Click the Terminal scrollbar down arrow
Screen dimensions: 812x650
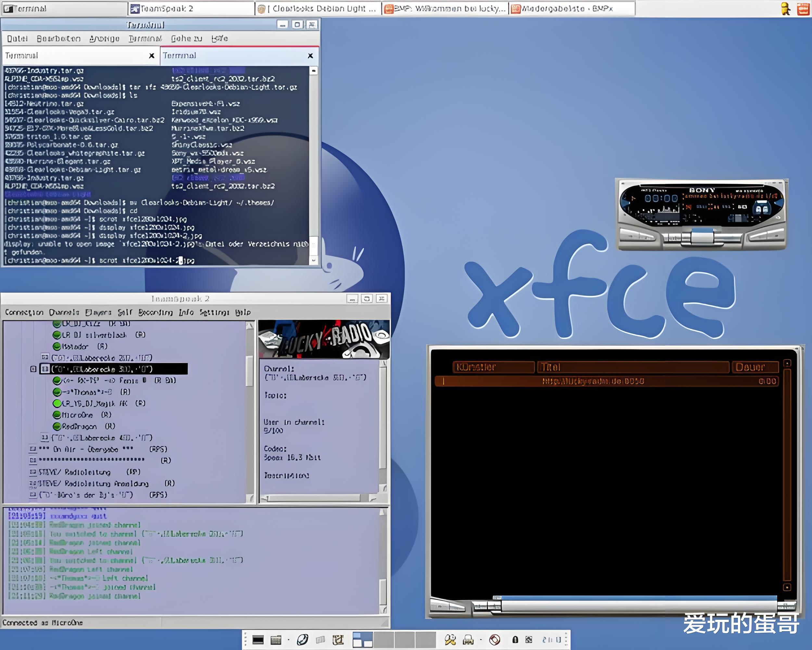pyautogui.click(x=314, y=260)
